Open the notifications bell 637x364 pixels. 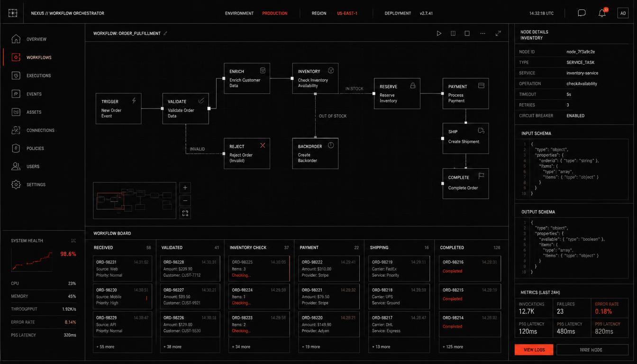pyautogui.click(x=602, y=13)
